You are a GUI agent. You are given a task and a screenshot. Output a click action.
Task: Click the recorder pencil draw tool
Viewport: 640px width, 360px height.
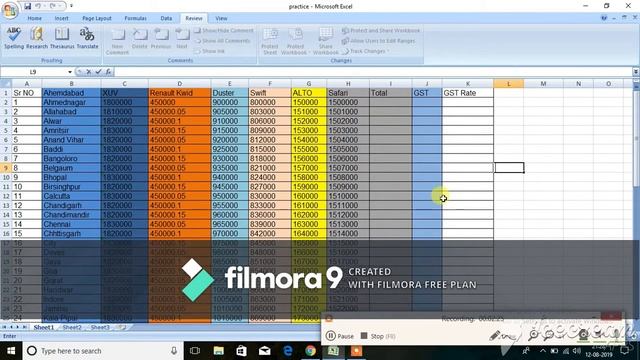[495, 336]
